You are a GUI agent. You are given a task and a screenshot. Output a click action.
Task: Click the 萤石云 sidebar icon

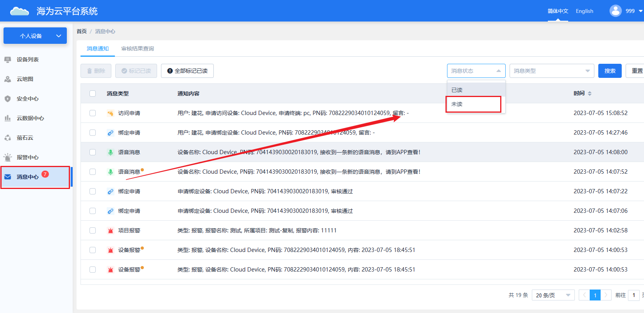coord(7,138)
